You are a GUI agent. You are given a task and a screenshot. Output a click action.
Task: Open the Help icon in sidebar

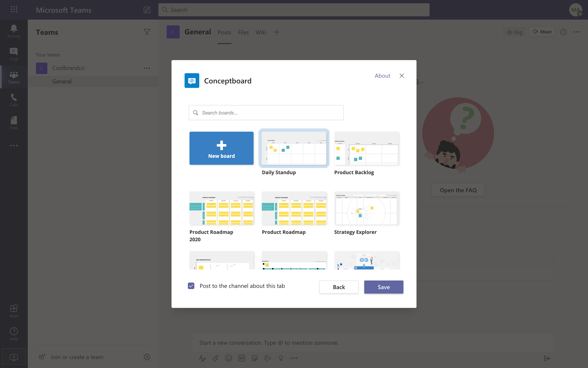coord(14,334)
